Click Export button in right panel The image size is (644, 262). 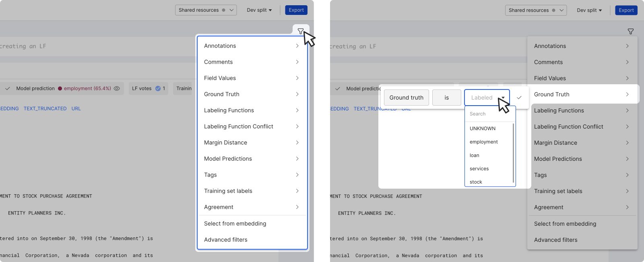click(626, 10)
